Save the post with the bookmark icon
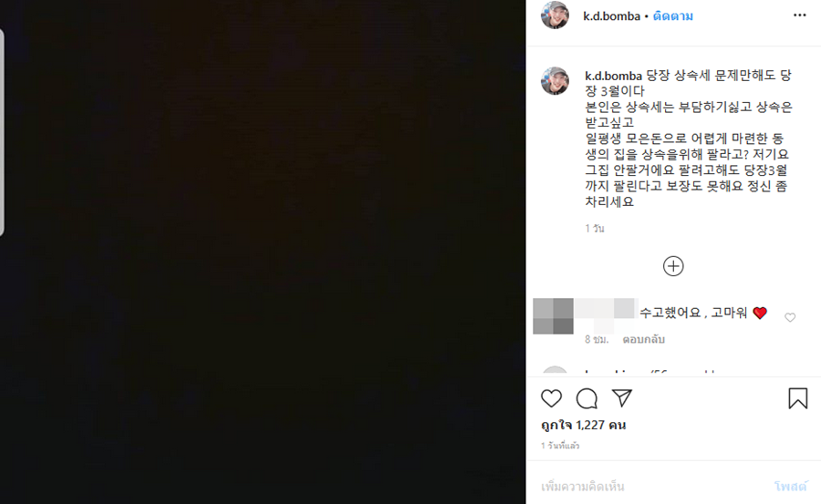 [798, 398]
